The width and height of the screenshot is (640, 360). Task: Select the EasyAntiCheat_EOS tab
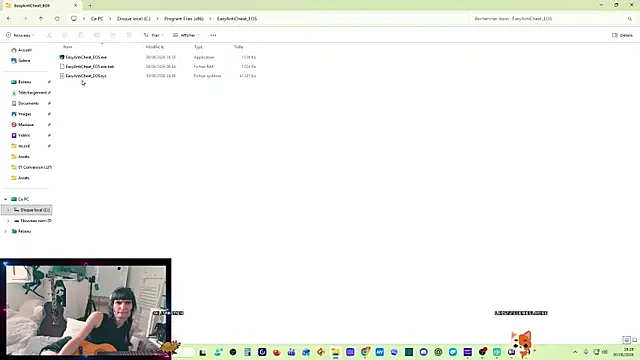pyautogui.click(x=41, y=5)
